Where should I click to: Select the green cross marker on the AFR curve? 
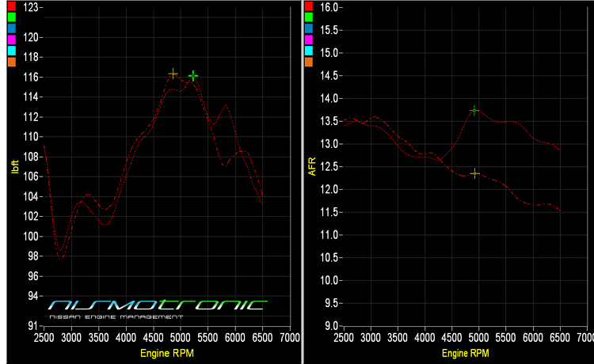tap(474, 110)
